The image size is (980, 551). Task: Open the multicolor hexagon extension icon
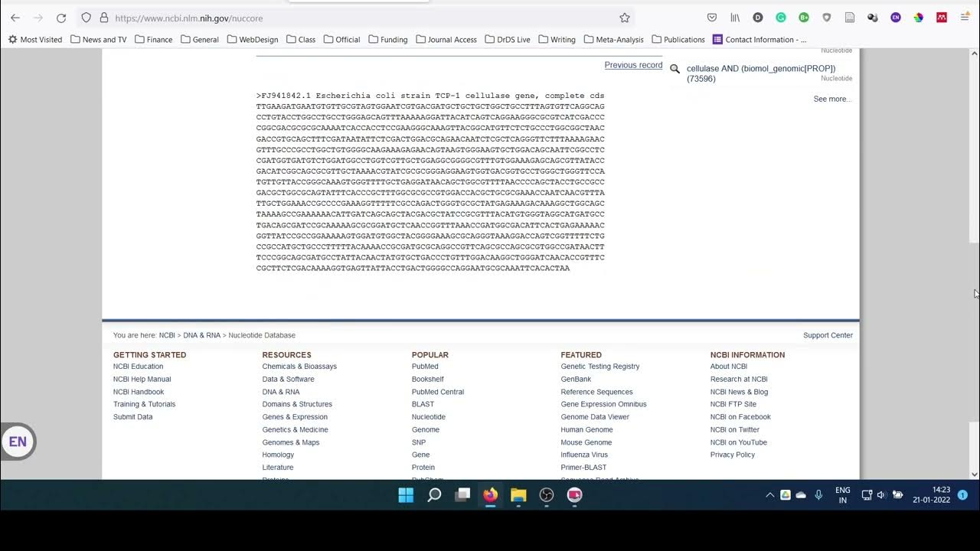point(919,18)
